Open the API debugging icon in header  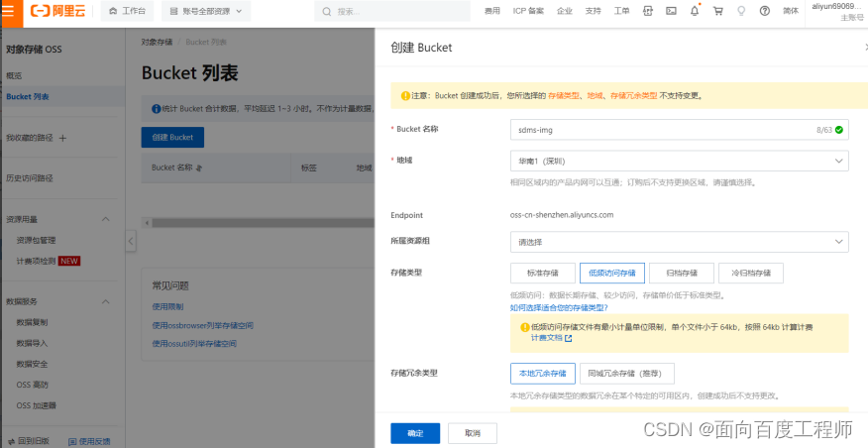coord(648,11)
